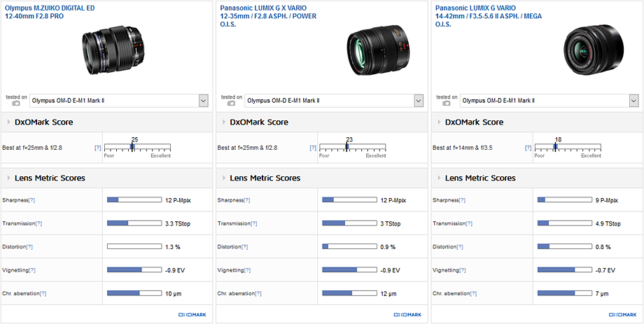Click the Olympus 12-40mm lens product image
644x324 pixels.
(113, 50)
